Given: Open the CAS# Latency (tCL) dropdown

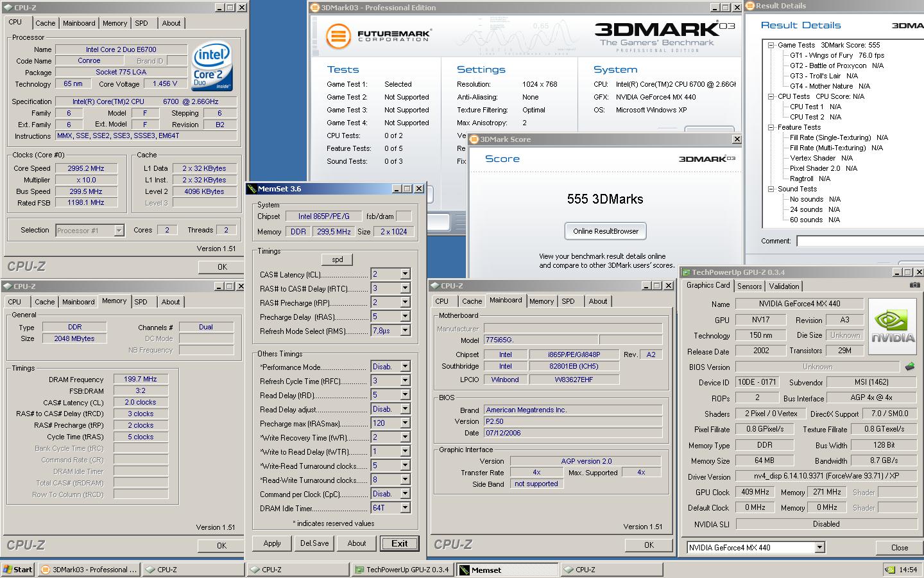Looking at the screenshot, I should [405, 274].
